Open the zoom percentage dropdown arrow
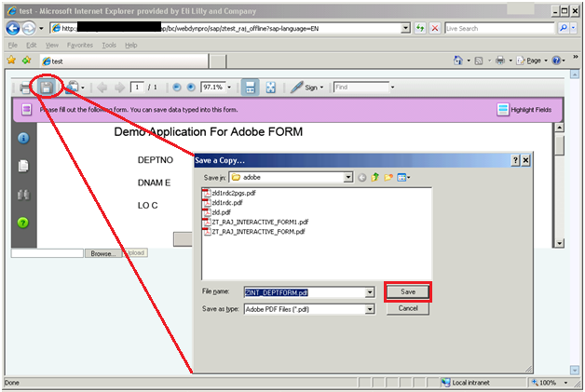This screenshot has width=585, height=392. tap(229, 88)
